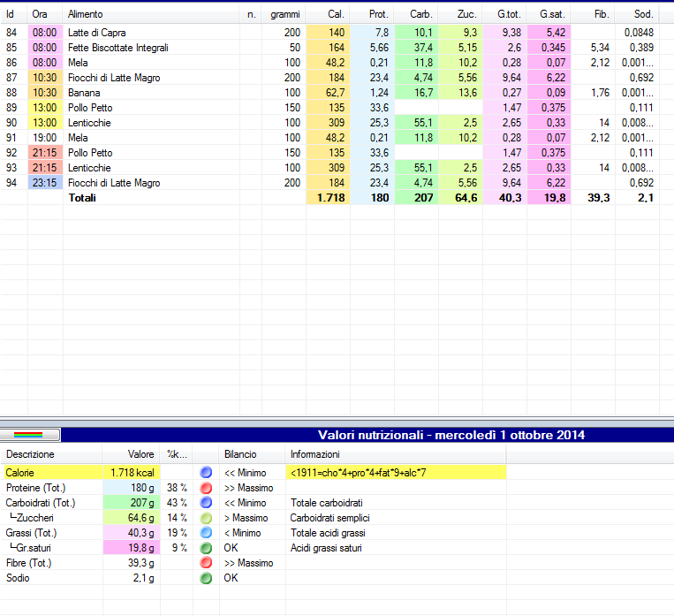674x616 pixels.
Task: Click the Bilancio column header
Action: pyautogui.click(x=239, y=454)
